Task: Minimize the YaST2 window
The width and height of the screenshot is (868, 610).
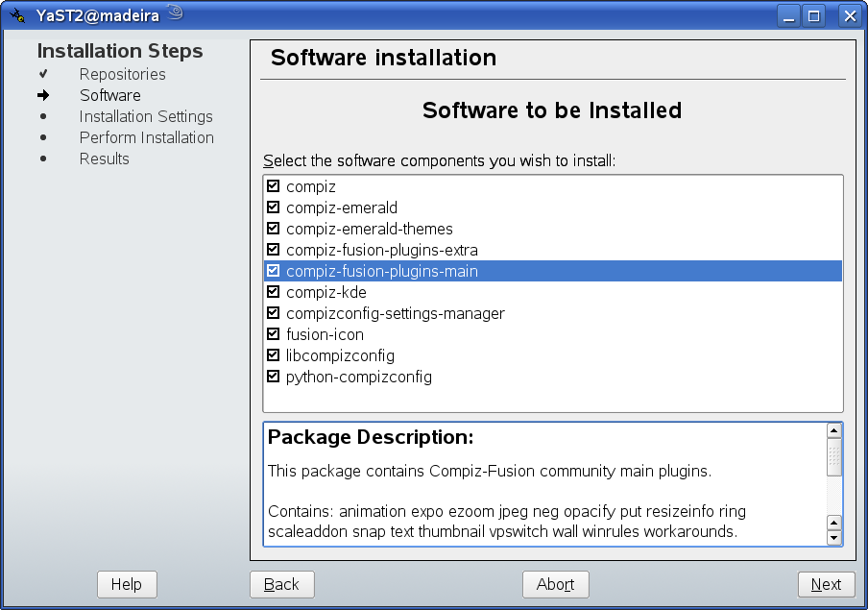Action: (x=789, y=16)
